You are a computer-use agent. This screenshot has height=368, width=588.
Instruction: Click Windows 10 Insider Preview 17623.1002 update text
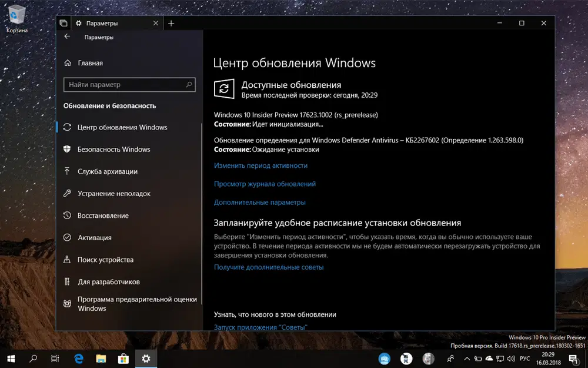coord(296,115)
